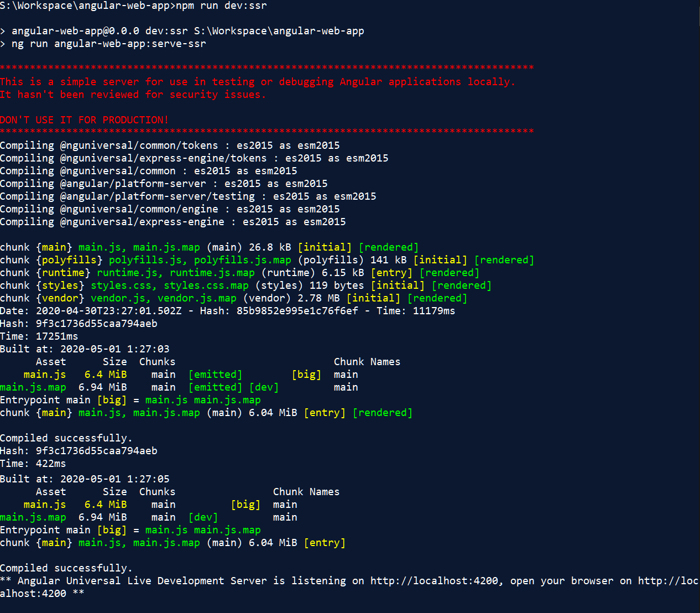Click the "141 kB" polyfills size

[x=388, y=260]
